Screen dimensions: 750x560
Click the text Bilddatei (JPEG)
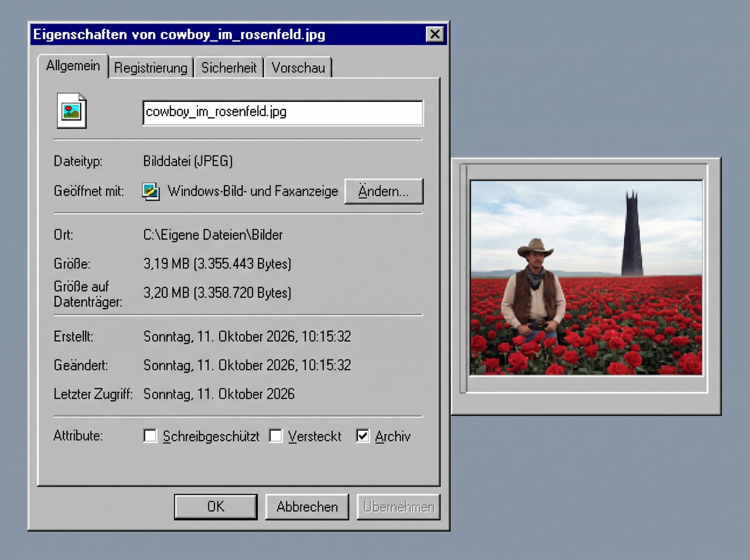187,161
